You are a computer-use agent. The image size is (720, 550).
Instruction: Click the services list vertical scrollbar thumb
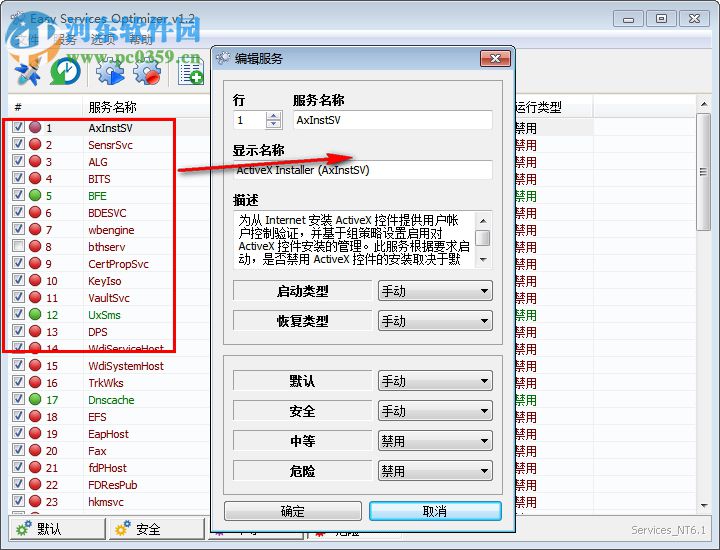pos(703,172)
